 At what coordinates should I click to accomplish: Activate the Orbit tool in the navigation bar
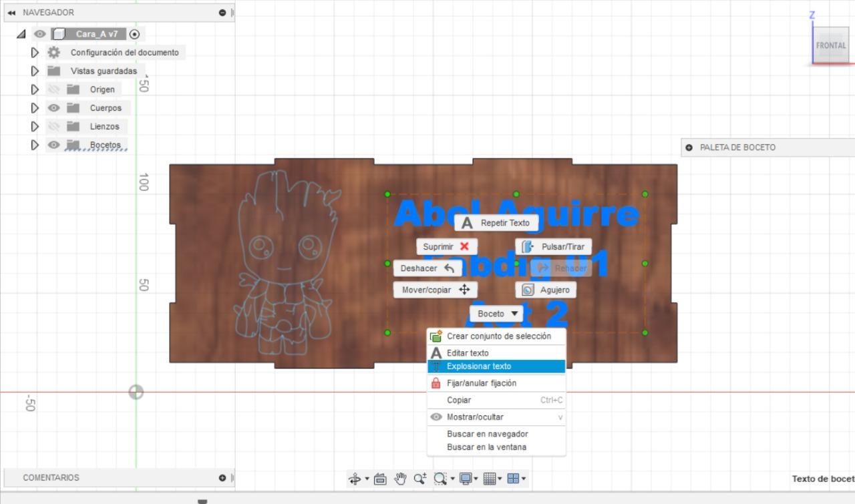[x=355, y=479]
